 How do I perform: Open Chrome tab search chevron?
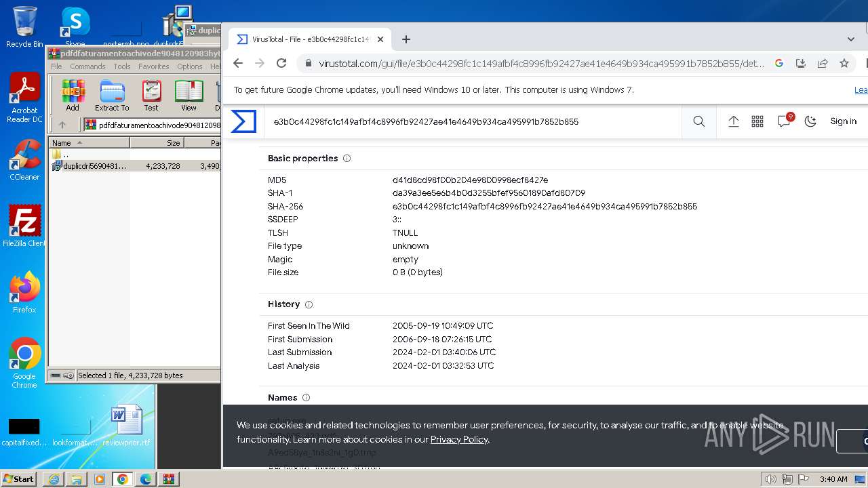[x=851, y=39]
